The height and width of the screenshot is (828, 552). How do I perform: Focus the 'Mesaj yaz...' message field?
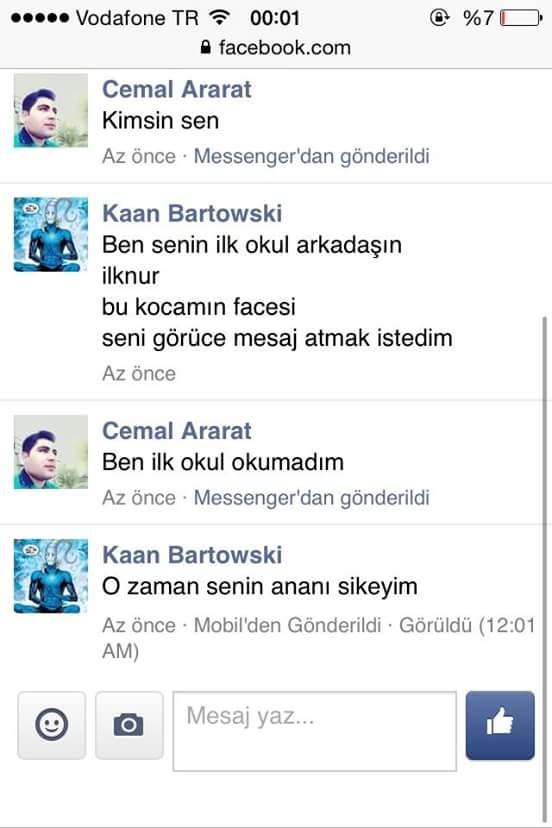(315, 731)
